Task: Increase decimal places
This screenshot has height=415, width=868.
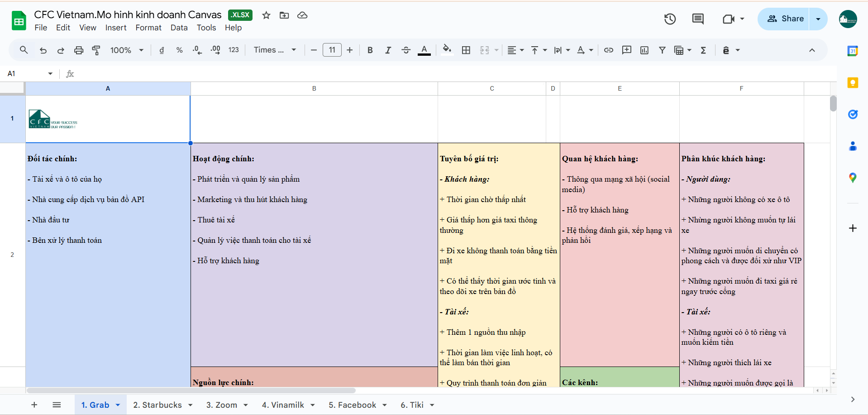Action: click(215, 50)
